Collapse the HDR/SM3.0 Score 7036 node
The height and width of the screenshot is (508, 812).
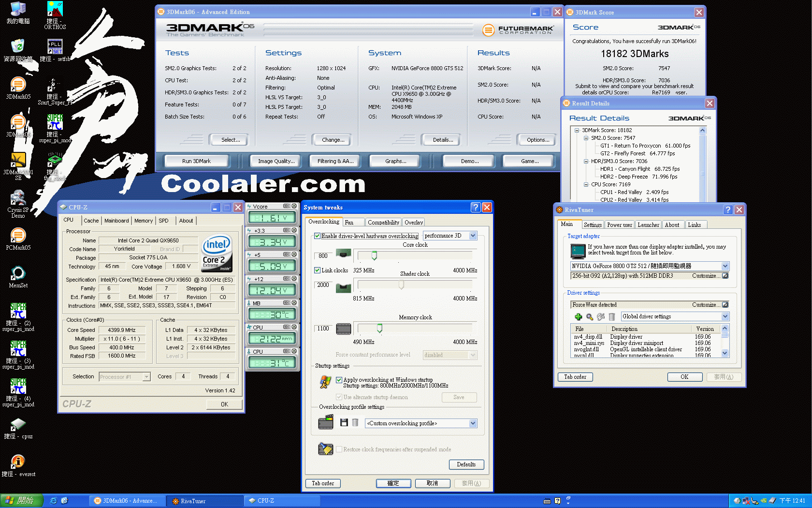[x=586, y=161]
